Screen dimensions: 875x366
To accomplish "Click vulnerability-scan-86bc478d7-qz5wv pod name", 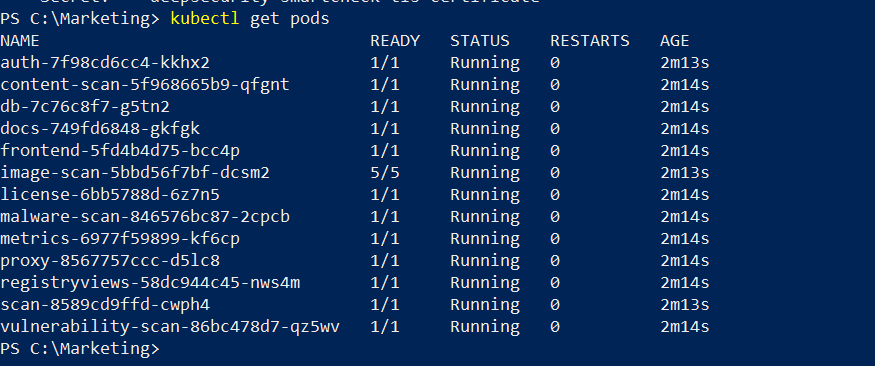I will pyautogui.click(x=170, y=327).
